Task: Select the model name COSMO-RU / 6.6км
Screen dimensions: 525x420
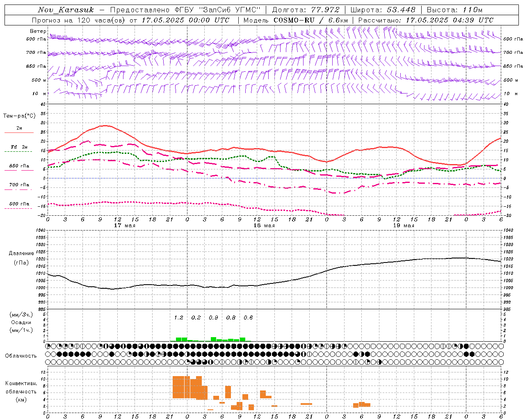Action: [x=310, y=20]
